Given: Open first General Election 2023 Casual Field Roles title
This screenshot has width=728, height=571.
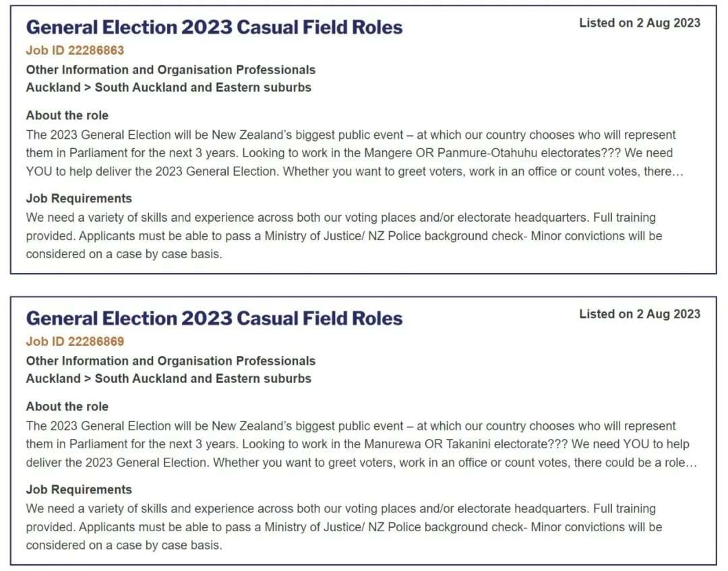Looking at the screenshot, I should (x=214, y=28).
